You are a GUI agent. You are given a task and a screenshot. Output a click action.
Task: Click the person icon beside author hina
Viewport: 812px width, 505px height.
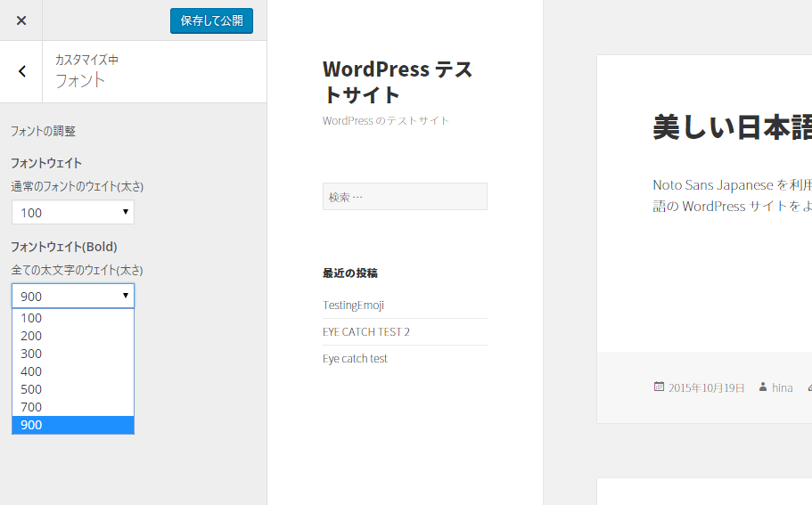coord(763,387)
